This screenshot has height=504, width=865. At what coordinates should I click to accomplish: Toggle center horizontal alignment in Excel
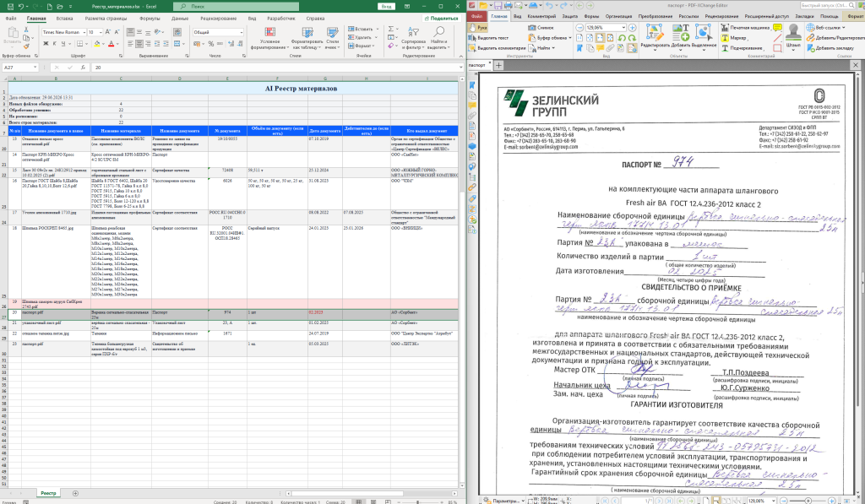(139, 44)
